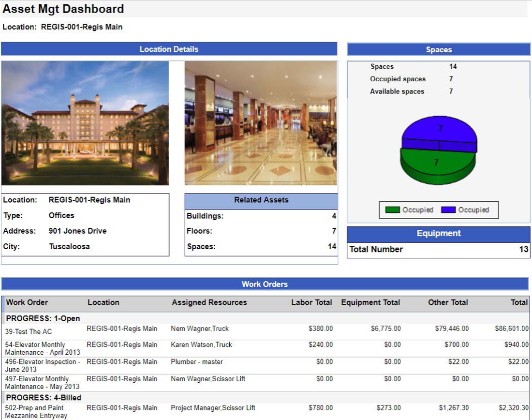Click the Asset Mgt Dashboard title

tap(63, 9)
